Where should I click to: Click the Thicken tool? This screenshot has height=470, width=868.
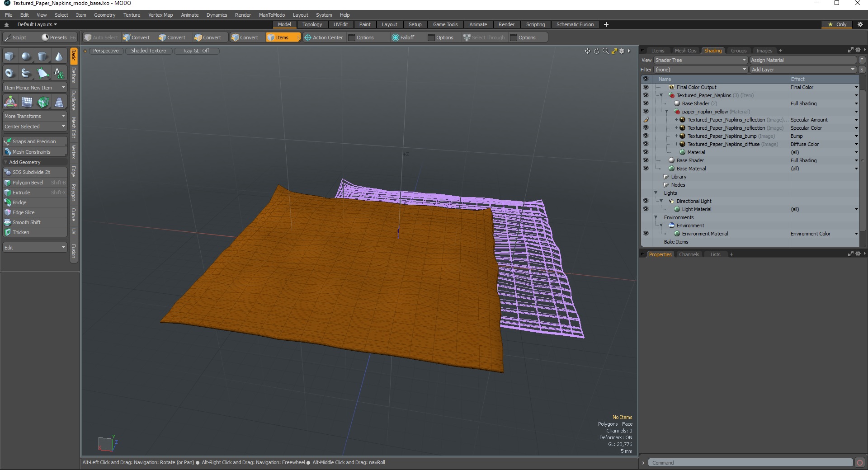pos(35,232)
